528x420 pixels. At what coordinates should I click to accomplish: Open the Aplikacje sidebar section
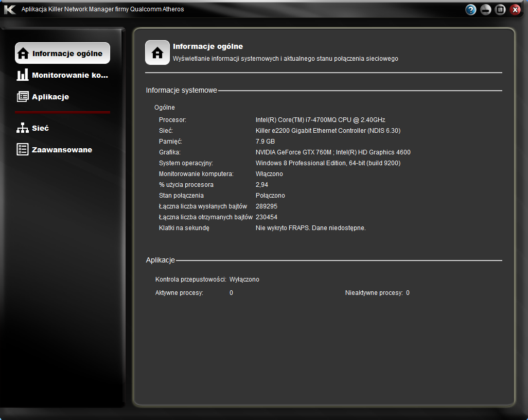pos(43,97)
